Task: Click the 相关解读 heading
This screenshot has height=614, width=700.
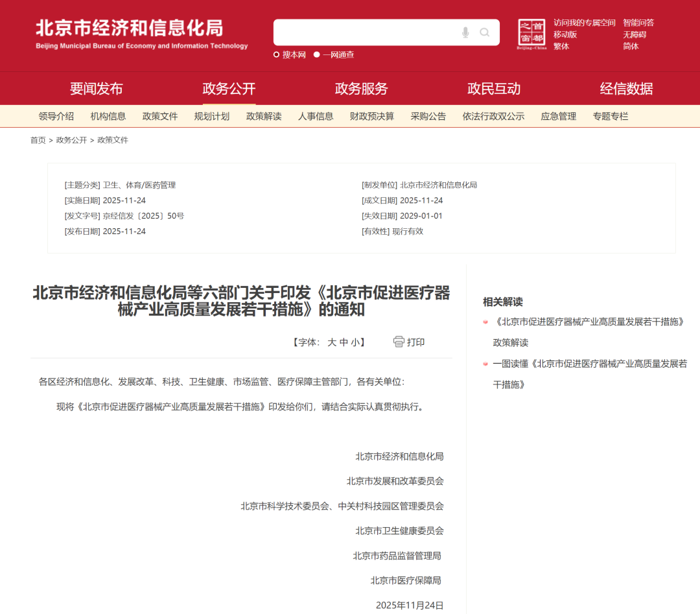Action: point(503,302)
